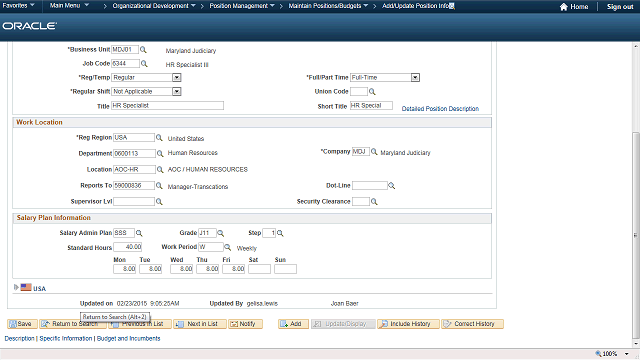Expand the USA section triangle
Image resolution: width=640 pixels, height=360 pixels.
(x=16, y=287)
